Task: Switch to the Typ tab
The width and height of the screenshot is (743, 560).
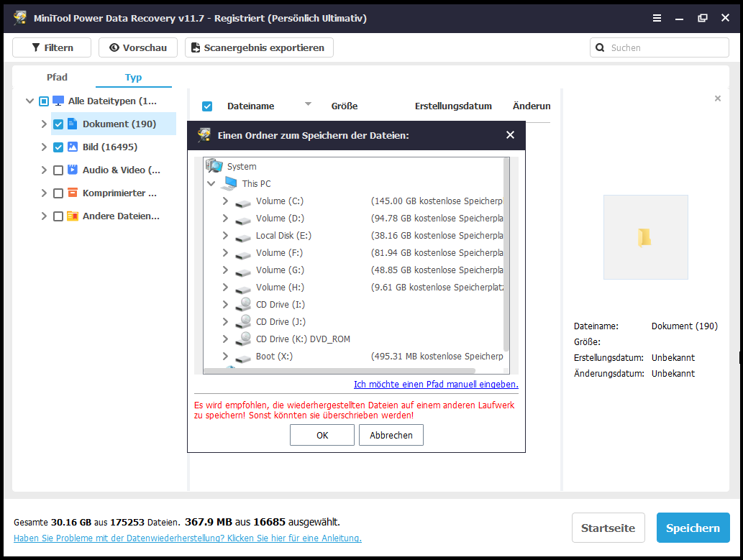Action: click(133, 77)
